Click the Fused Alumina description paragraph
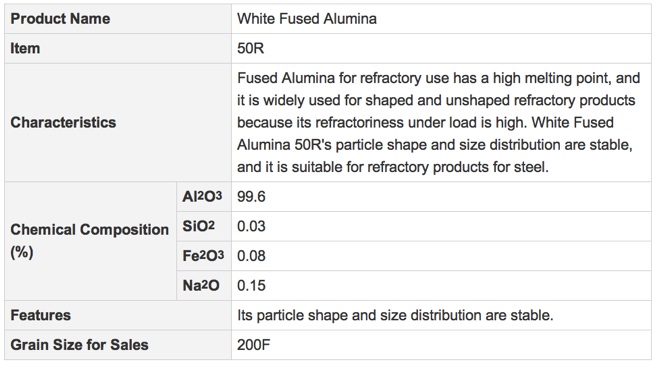This screenshot has width=662, height=369. pyautogui.click(x=441, y=123)
